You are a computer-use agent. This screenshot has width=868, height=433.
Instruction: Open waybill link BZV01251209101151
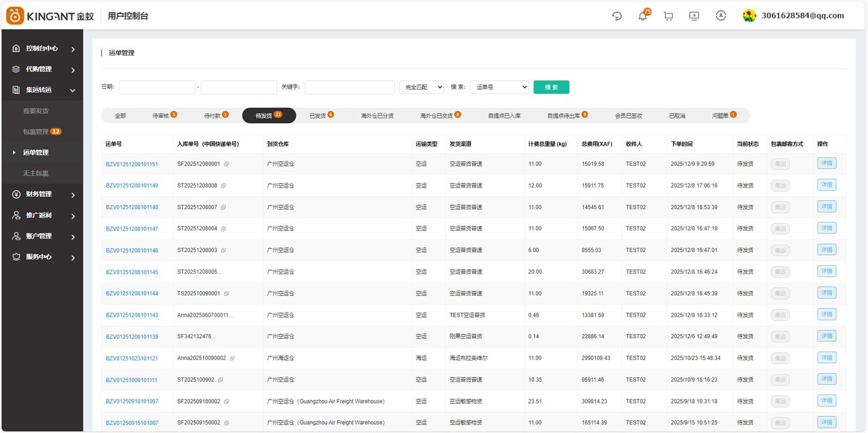coord(132,164)
